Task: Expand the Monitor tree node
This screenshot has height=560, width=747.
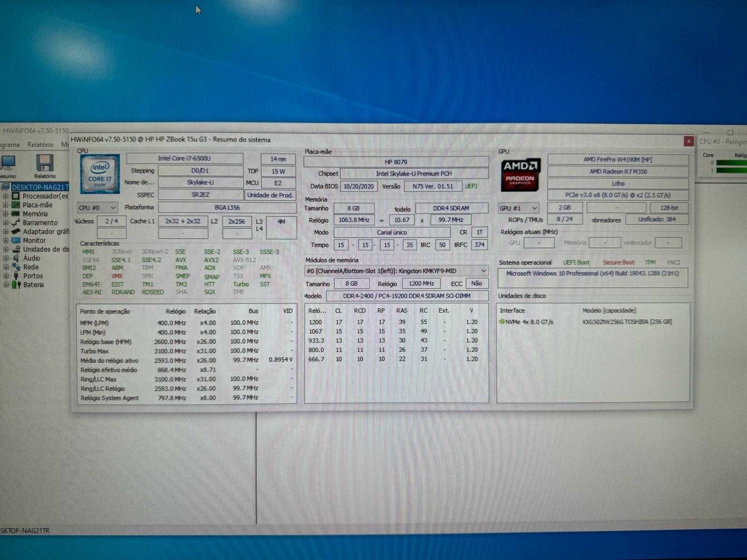Action: tap(6, 241)
